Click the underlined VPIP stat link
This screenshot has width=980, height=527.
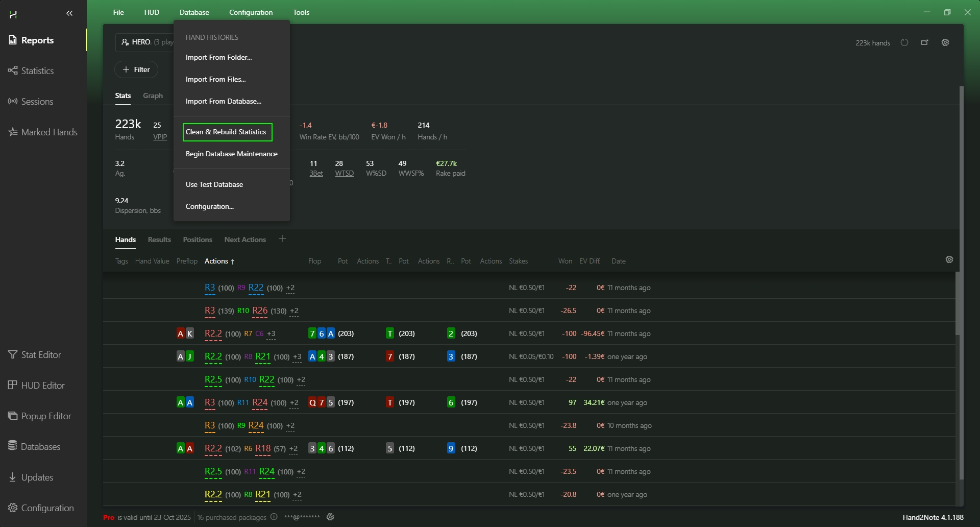pyautogui.click(x=160, y=137)
